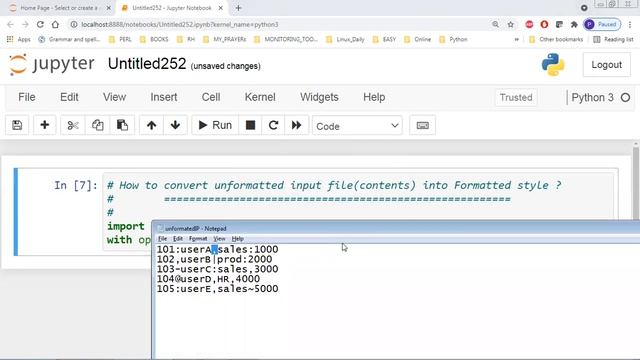
Task: Open the Jupyter File menu
Action: [27, 97]
